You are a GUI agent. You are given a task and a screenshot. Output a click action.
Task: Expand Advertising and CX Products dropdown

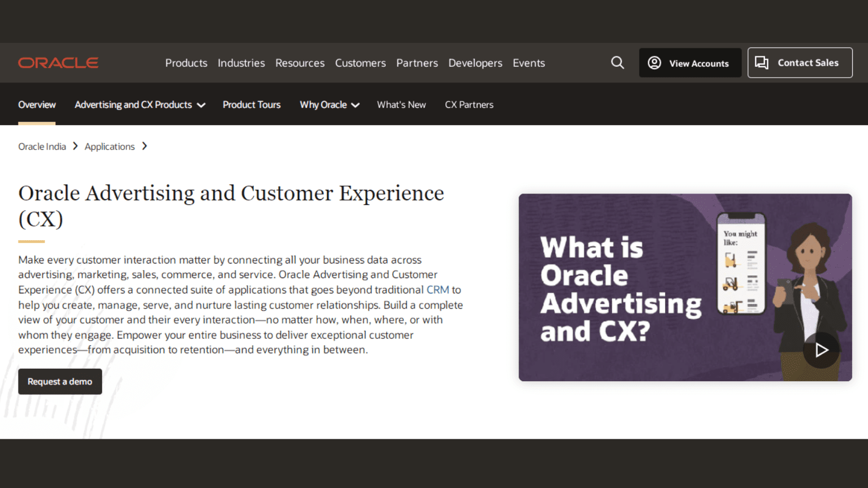pos(140,105)
